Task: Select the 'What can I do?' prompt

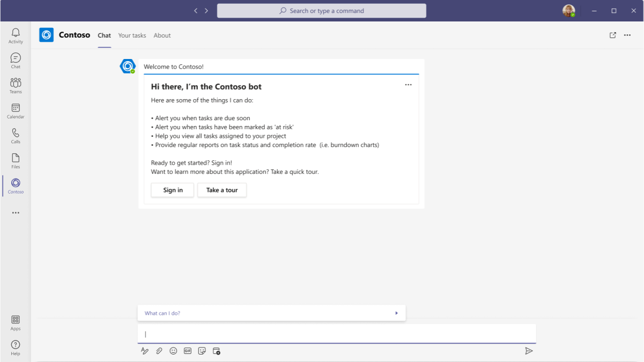Action: coord(162,313)
